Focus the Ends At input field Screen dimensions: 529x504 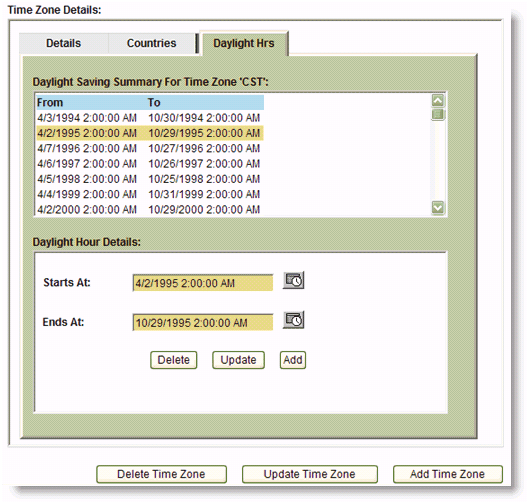(x=203, y=323)
